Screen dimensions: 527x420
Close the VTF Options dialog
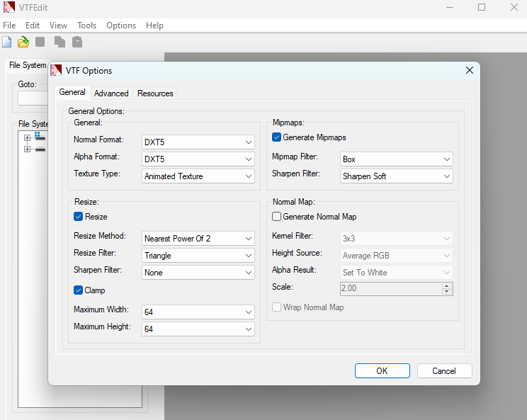pos(470,70)
